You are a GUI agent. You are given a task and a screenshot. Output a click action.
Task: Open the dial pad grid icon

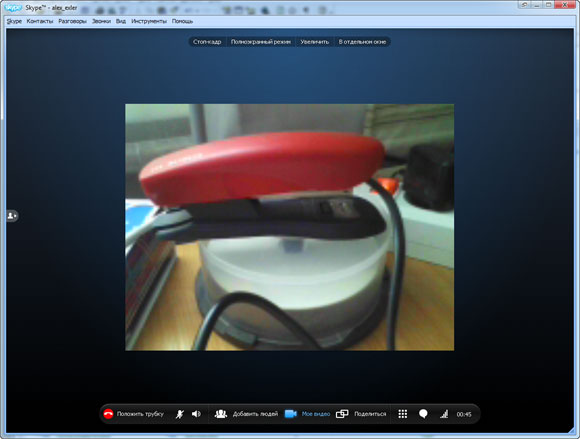(x=403, y=414)
